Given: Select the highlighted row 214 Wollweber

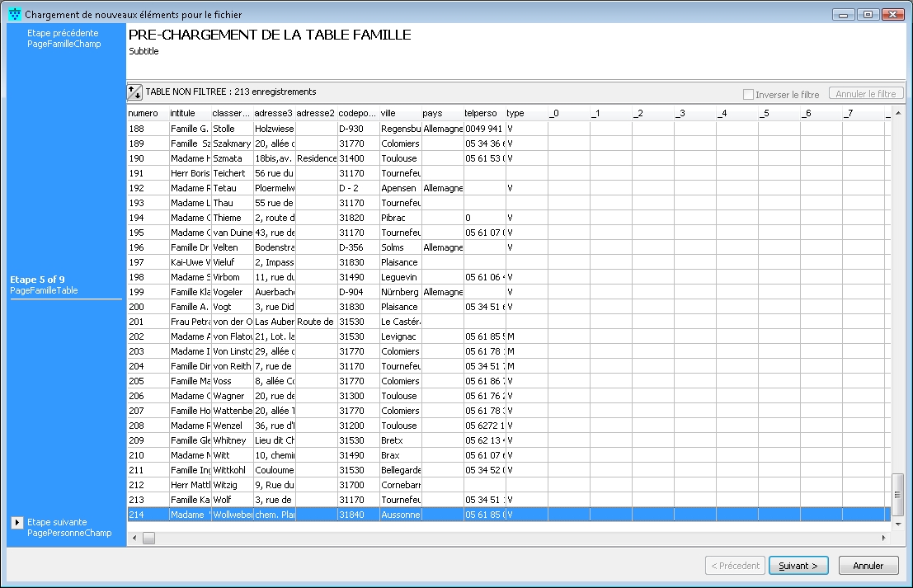Looking at the screenshot, I should (x=412, y=515).
